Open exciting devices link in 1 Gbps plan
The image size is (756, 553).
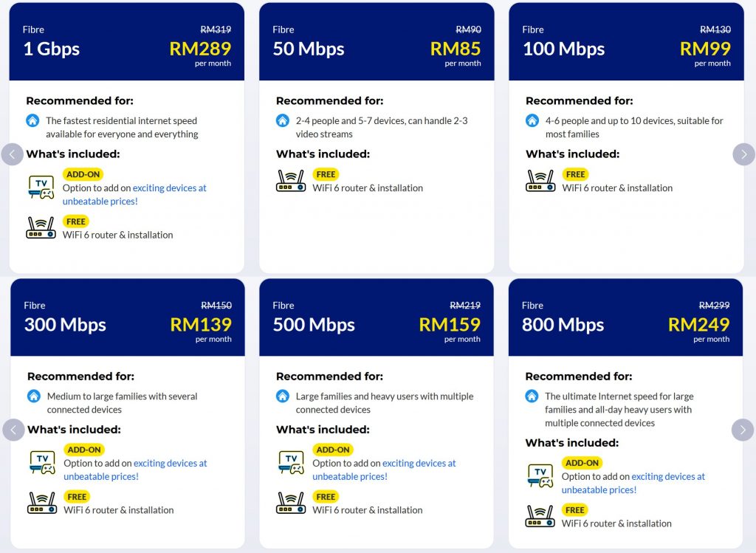(134, 194)
